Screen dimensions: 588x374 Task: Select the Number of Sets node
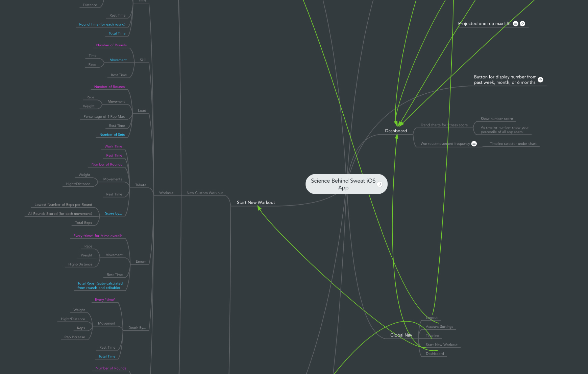[112, 135]
